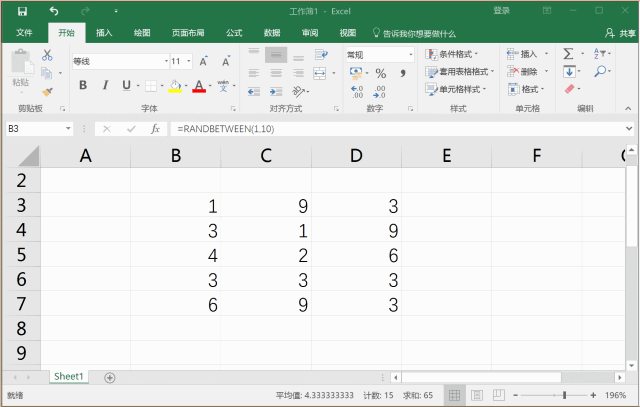This screenshot has height=407, width=640.
Task: Expand the formula bar chevron
Action: pos(629,129)
